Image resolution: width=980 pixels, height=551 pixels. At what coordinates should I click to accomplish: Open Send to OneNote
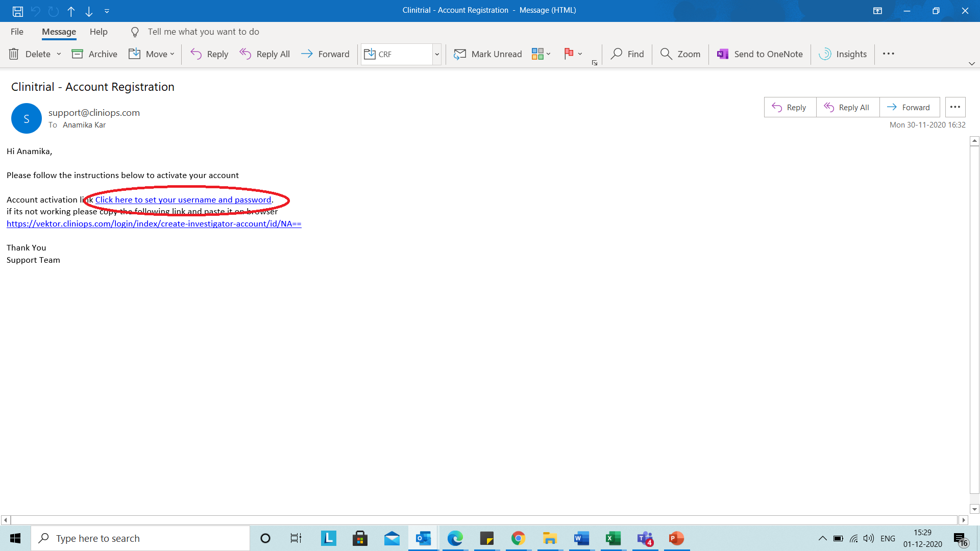point(760,54)
